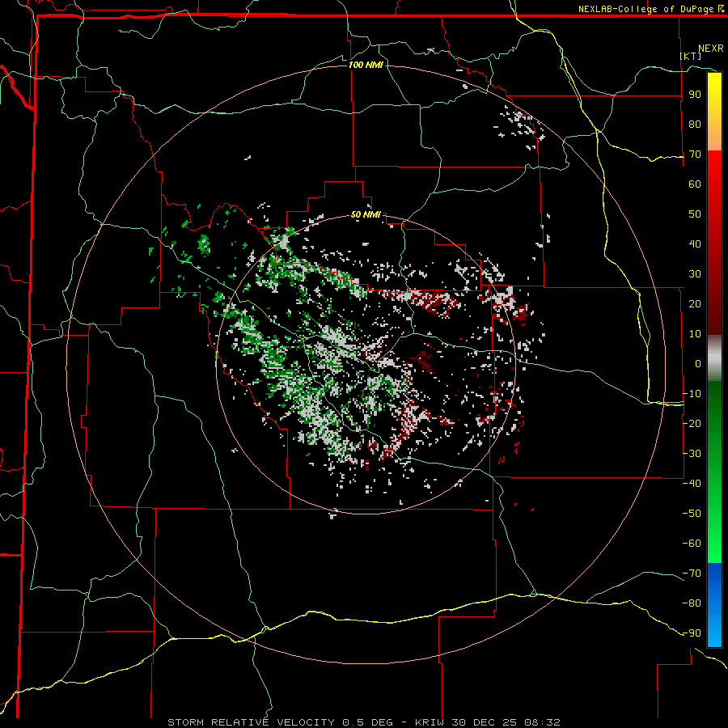Click the 80 value on the velocity scale

pos(695,124)
